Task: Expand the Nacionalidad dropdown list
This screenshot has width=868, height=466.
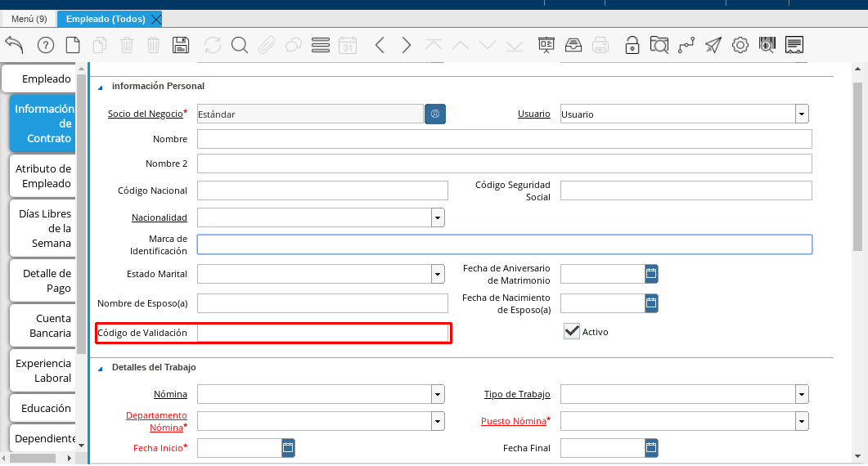Action: 438,217
